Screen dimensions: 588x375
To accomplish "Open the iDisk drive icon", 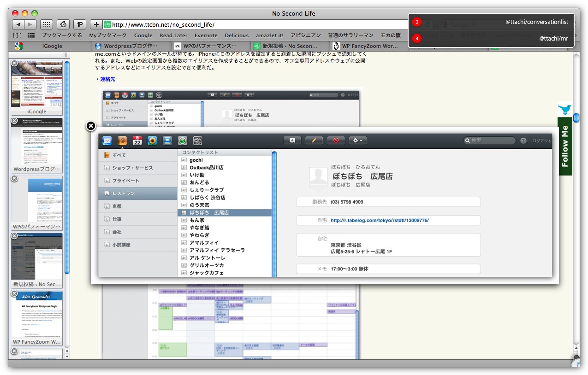I will [x=167, y=141].
